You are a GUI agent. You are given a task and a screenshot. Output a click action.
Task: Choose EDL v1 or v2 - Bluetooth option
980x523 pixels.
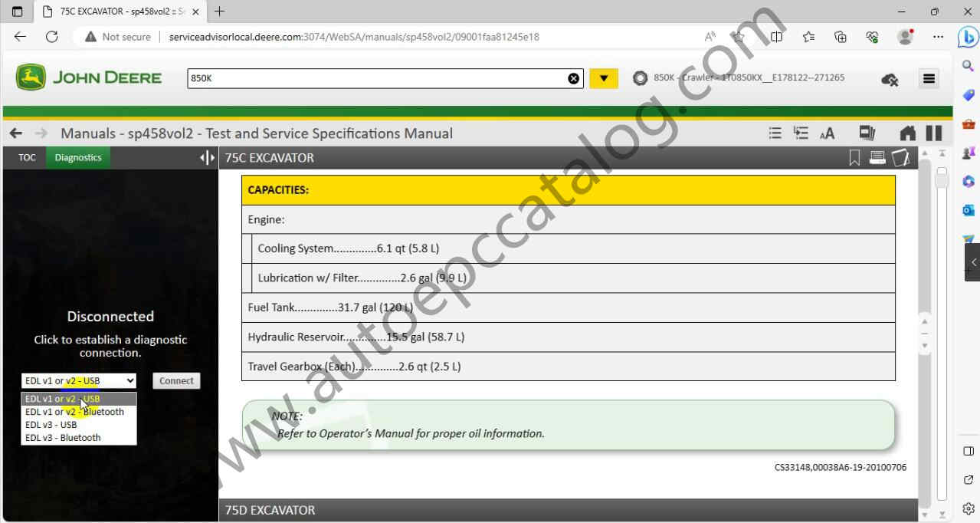click(x=79, y=412)
